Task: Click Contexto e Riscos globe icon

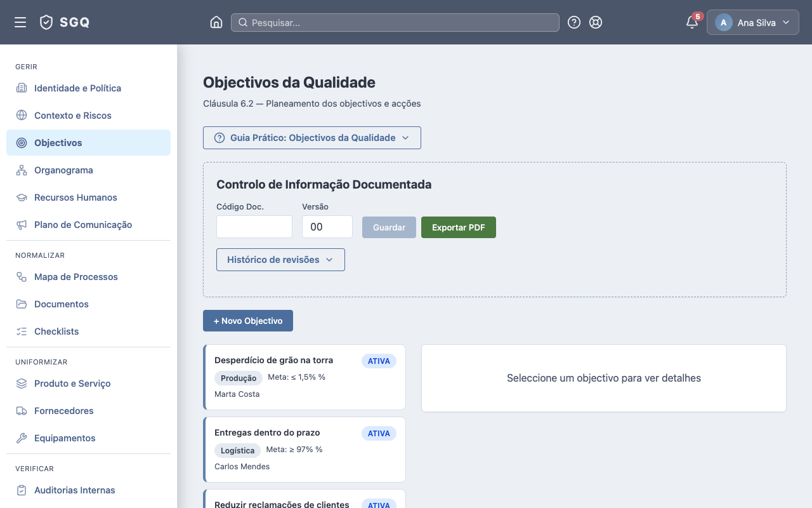Action: click(x=22, y=116)
